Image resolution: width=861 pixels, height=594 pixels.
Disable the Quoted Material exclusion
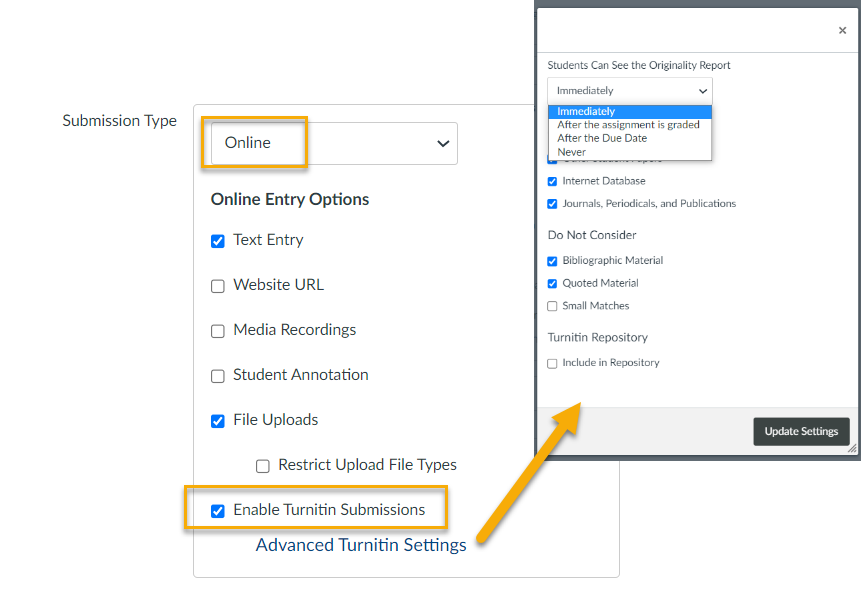(552, 283)
